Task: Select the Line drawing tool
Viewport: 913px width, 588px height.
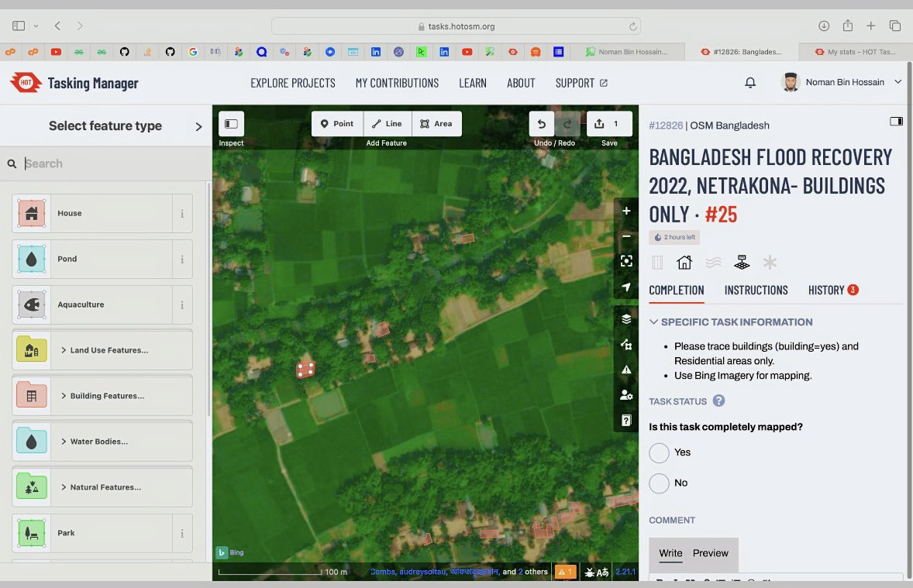Action: tap(387, 123)
